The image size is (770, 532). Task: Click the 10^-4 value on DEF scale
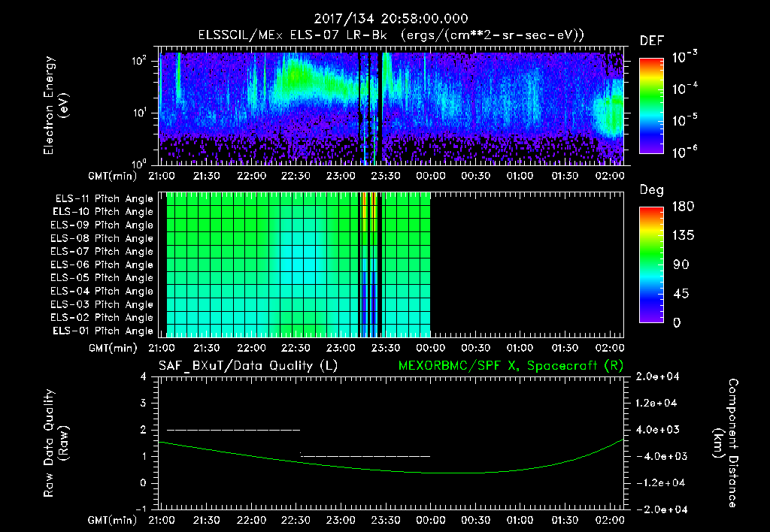(685, 89)
